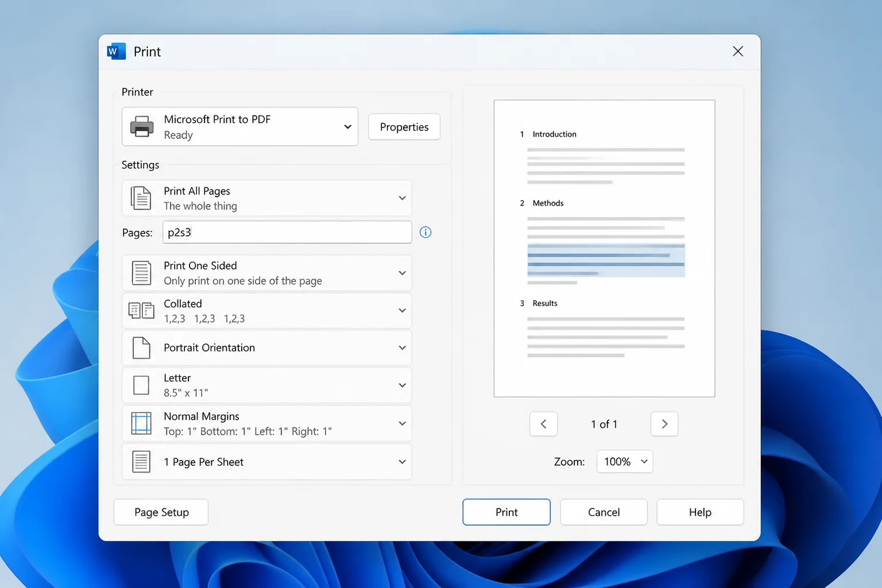This screenshot has height=588, width=882.
Task: Expand the Collated dropdown
Action: (x=267, y=311)
